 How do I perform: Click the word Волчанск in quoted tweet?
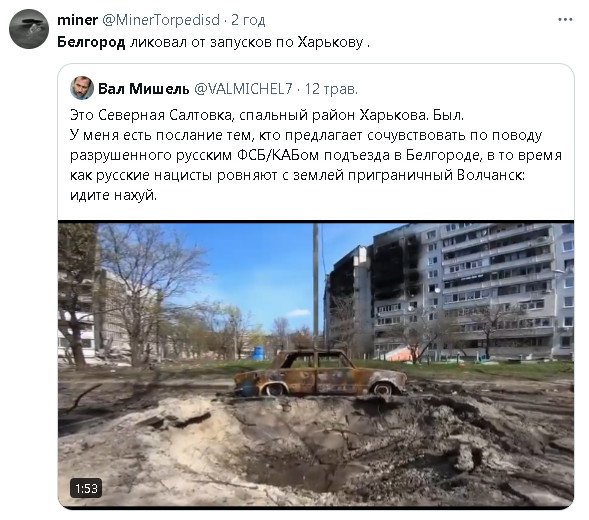pos(490,175)
